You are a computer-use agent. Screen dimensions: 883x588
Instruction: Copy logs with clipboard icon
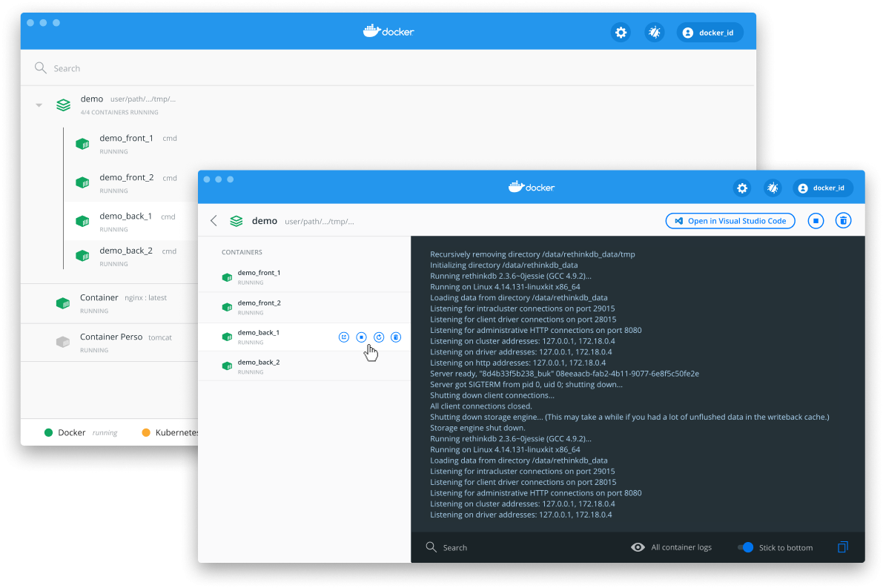(x=842, y=547)
